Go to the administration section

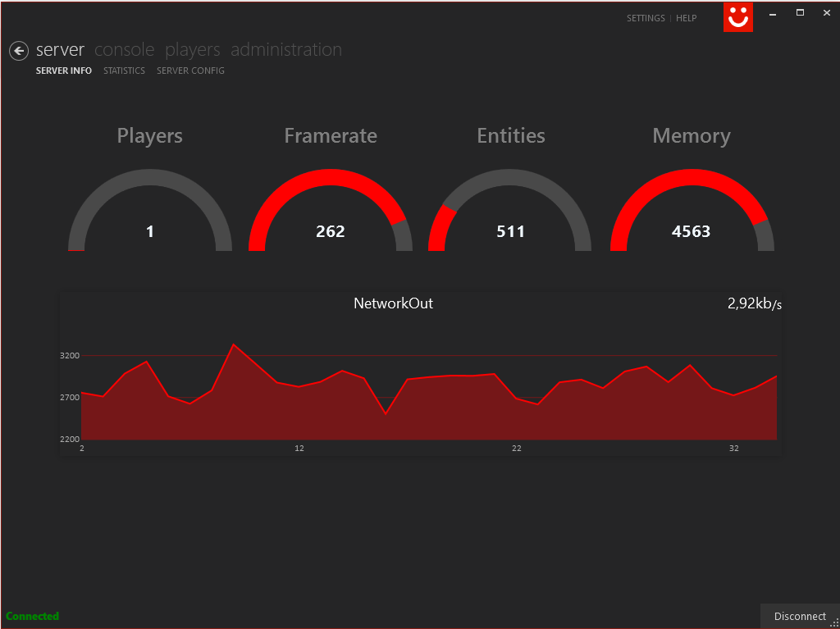point(285,50)
